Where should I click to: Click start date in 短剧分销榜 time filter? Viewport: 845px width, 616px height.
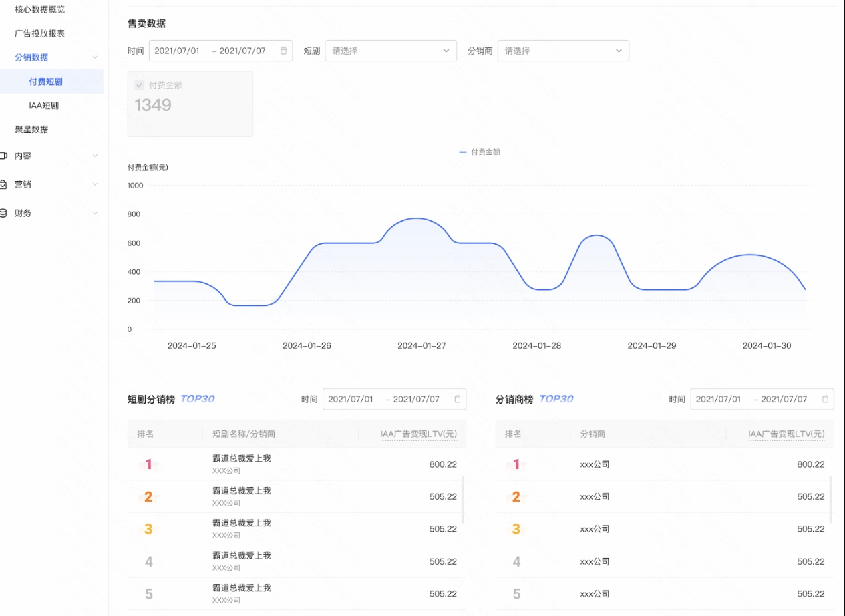point(350,399)
